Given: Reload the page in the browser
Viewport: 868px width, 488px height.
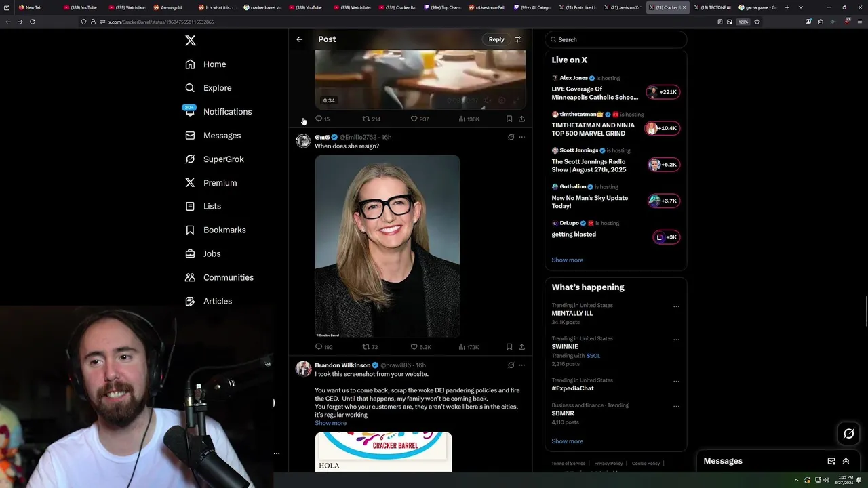Looking at the screenshot, I should [x=33, y=22].
